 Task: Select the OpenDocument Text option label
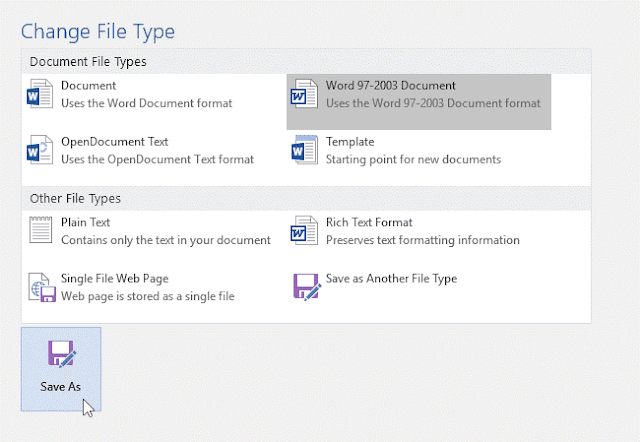pyautogui.click(x=115, y=142)
